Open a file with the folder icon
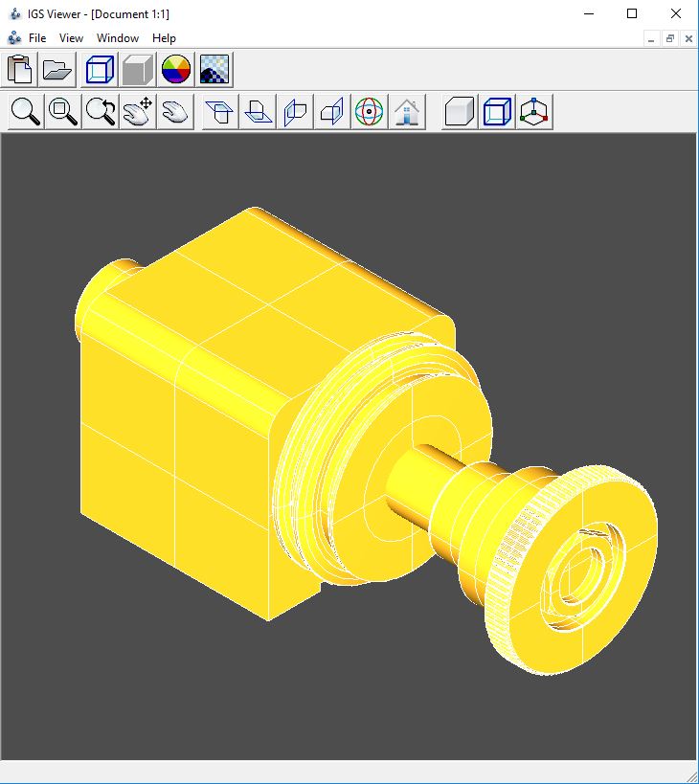This screenshot has height=784, width=699. (58, 70)
